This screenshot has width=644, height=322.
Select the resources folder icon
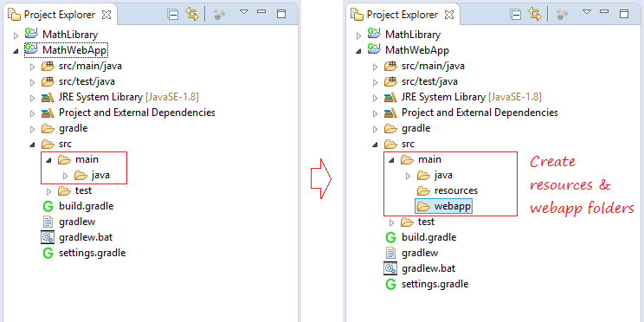(423, 191)
